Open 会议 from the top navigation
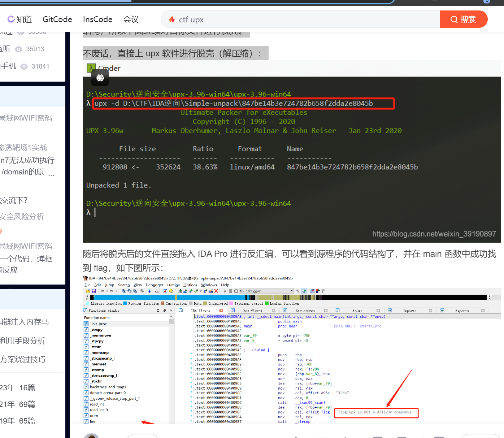 click(x=131, y=19)
